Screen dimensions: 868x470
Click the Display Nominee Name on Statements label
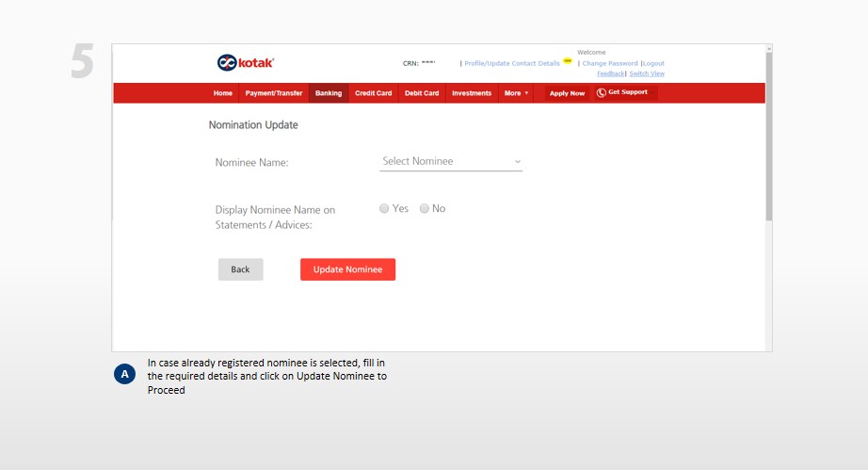point(275,218)
